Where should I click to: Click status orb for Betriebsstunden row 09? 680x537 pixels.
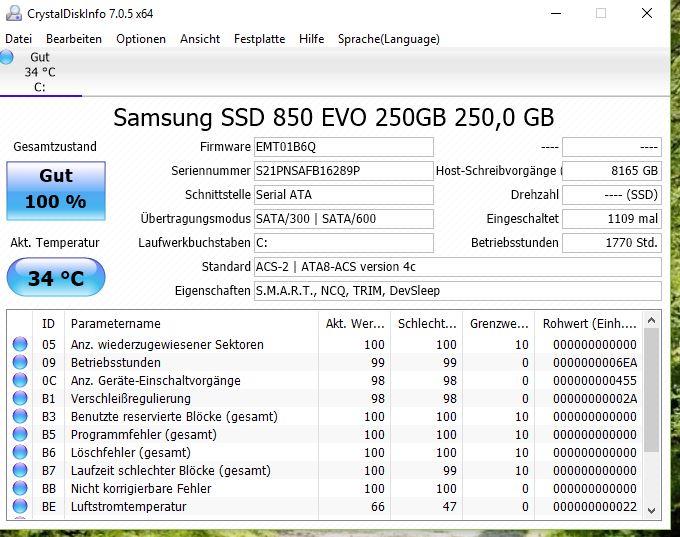point(20,362)
